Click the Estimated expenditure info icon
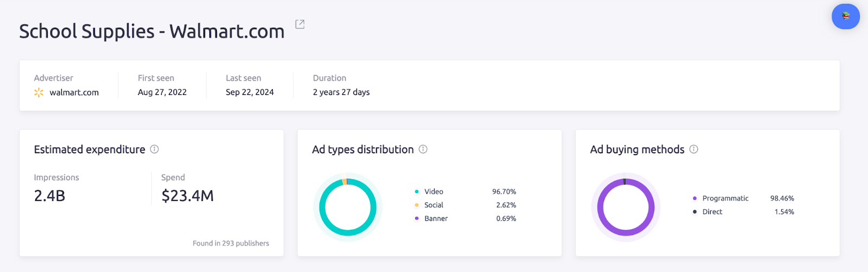Viewport: 868px width, 272px height. click(155, 149)
